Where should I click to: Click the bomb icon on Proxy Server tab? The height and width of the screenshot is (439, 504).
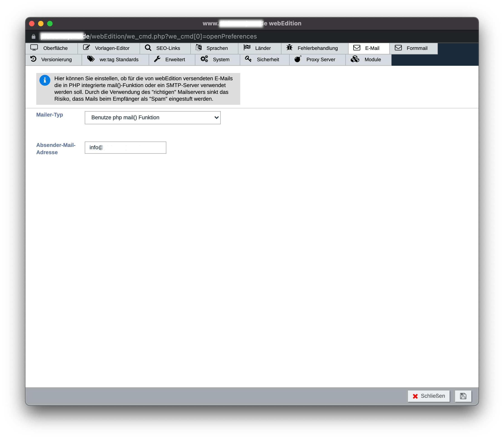coord(298,59)
